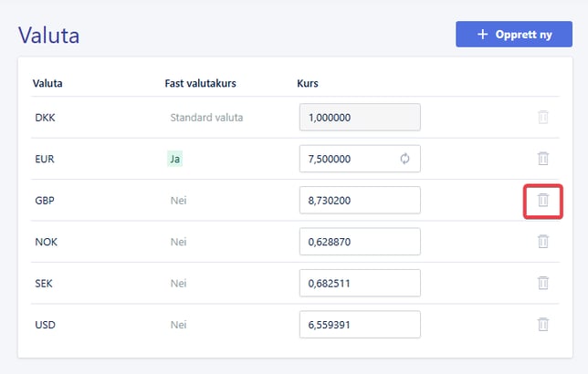Image resolution: width=588 pixels, height=374 pixels.
Task: Delete the GBP currency row
Action: (542, 200)
